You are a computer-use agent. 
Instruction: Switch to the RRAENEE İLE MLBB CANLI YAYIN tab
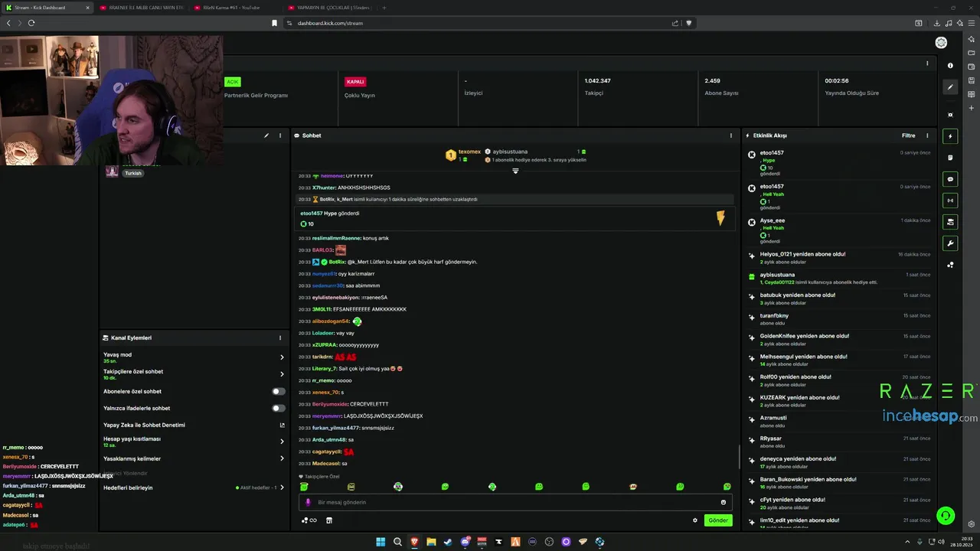[x=142, y=8]
